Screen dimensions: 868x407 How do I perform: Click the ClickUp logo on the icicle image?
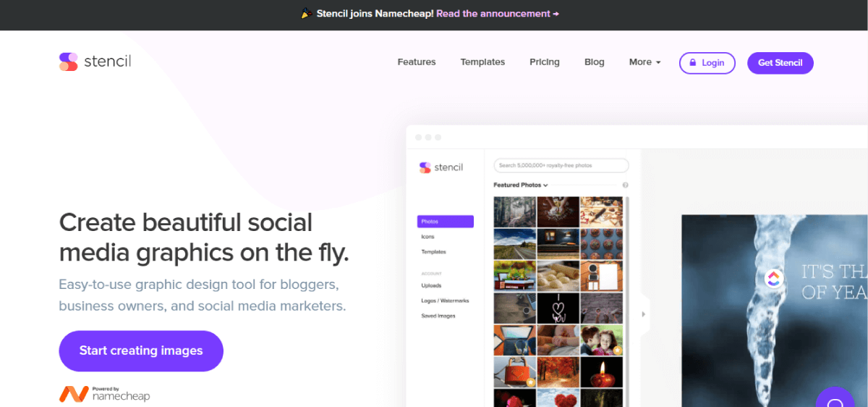coord(773,277)
